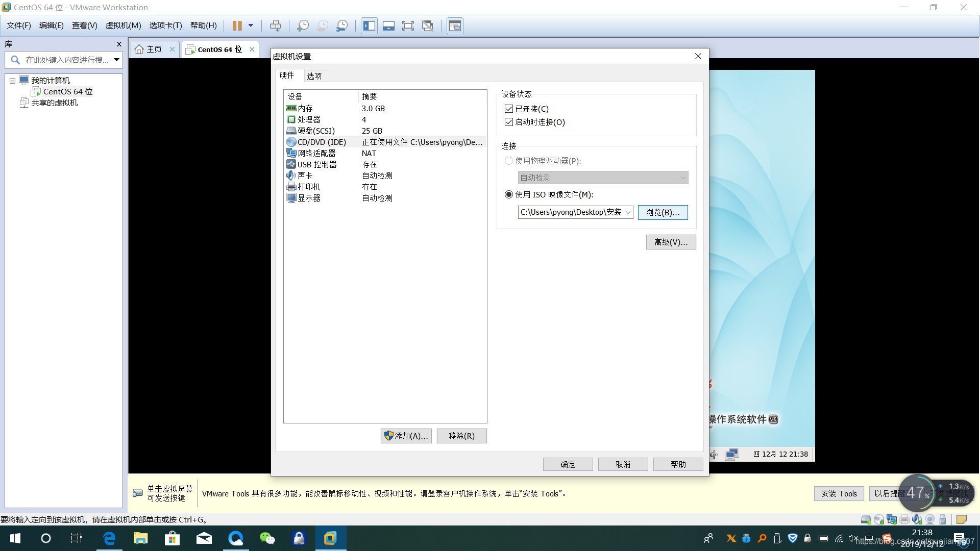Switch to the 选项 tab
980x551 pixels.
point(314,76)
